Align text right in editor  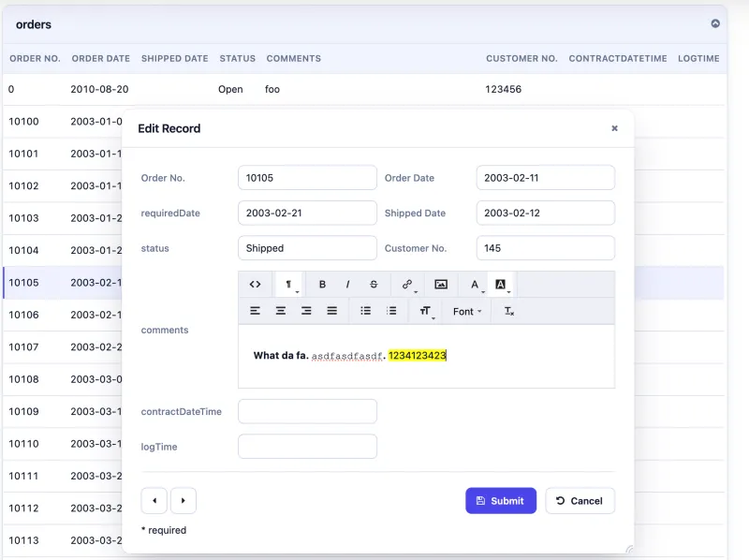click(306, 311)
